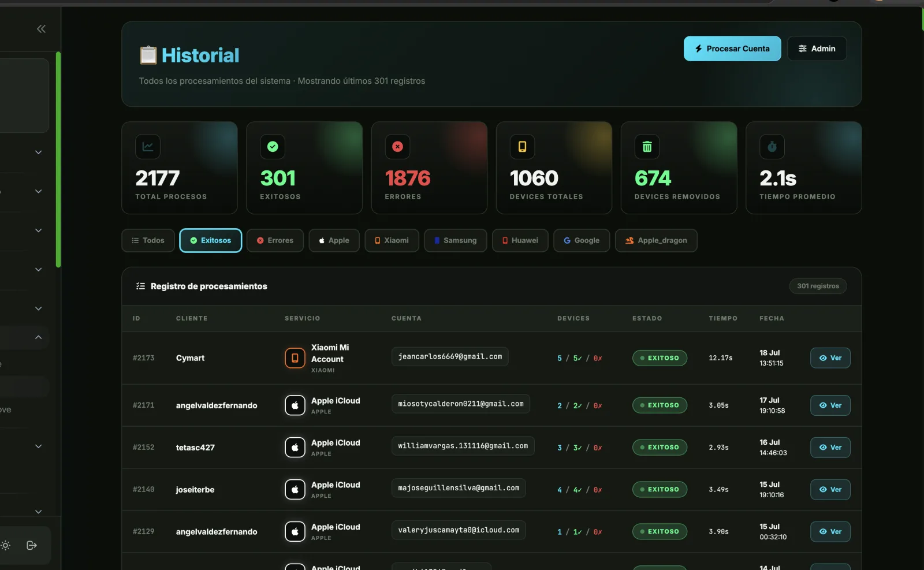Toggle the theme with the sun icon
The image size is (924, 570).
6,545
